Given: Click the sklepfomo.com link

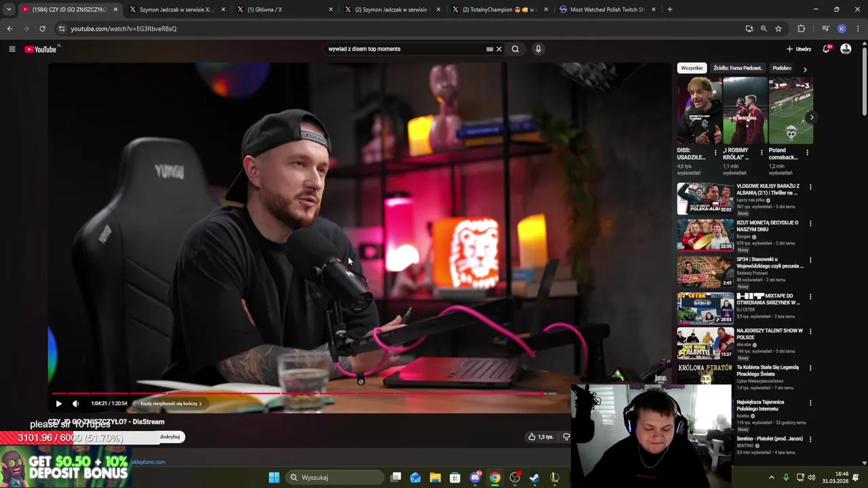Looking at the screenshot, I should [x=149, y=462].
